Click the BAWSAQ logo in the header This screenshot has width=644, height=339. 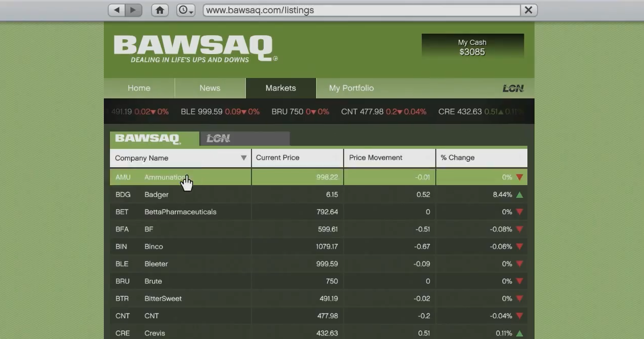(193, 49)
